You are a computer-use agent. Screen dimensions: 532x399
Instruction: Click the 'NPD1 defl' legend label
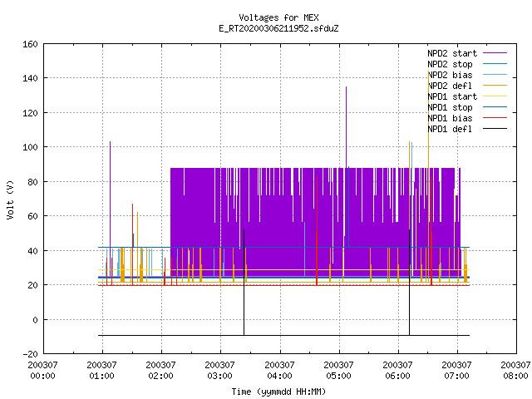(450, 130)
